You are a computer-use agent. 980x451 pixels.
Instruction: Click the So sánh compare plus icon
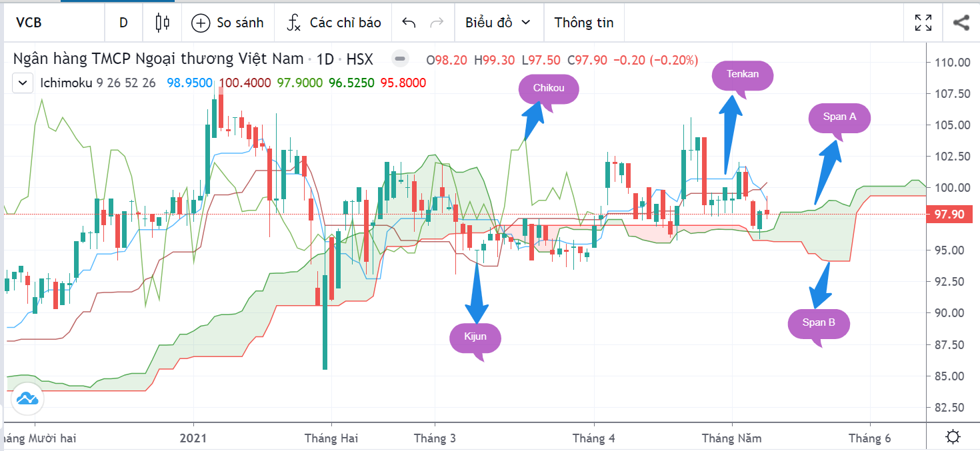point(201,23)
